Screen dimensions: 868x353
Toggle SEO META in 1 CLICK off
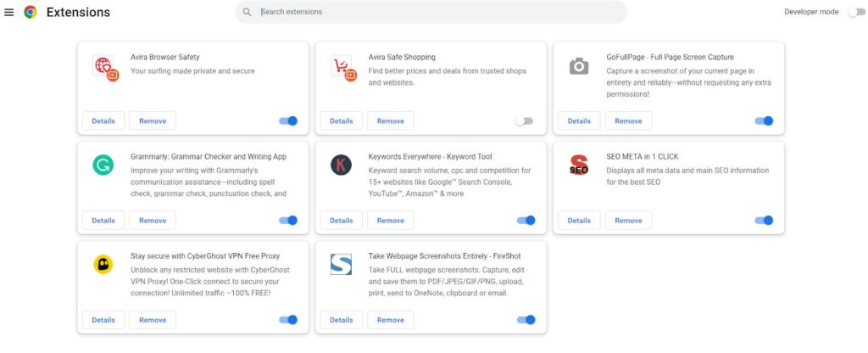(x=764, y=220)
